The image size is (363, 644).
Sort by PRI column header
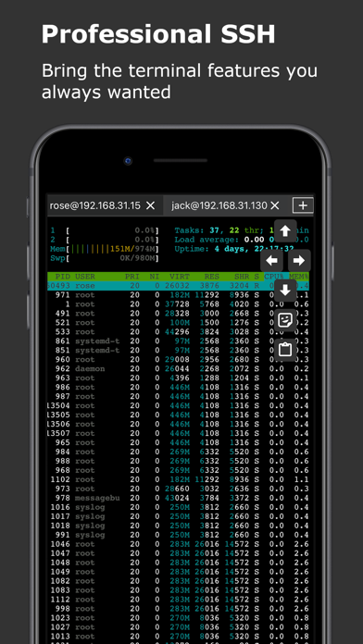click(x=132, y=277)
